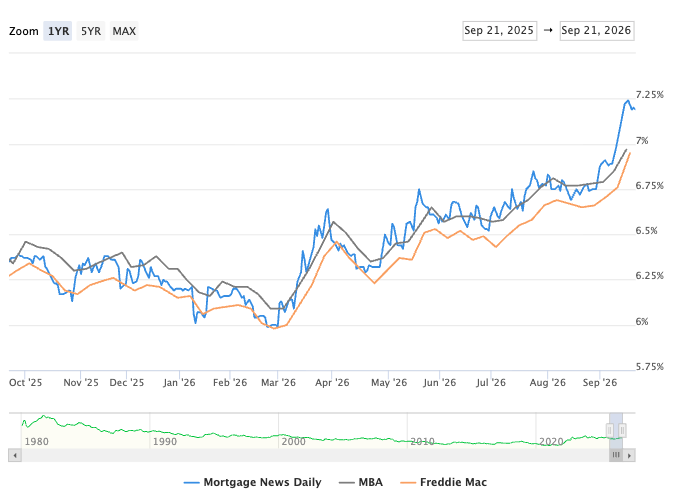Image resolution: width=679 pixels, height=504 pixels.
Task: Click the Mar '26 axis label
Action: [278, 383]
